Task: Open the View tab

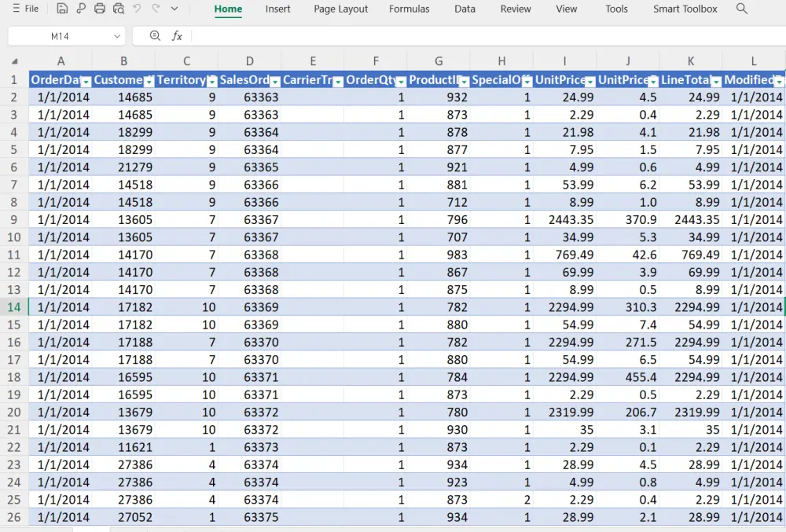Action: 567,9
